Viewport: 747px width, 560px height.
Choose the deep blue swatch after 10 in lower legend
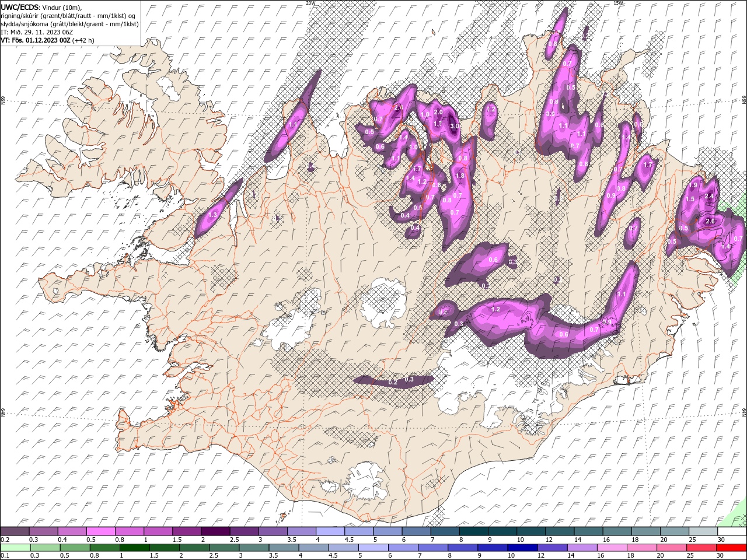522,548
